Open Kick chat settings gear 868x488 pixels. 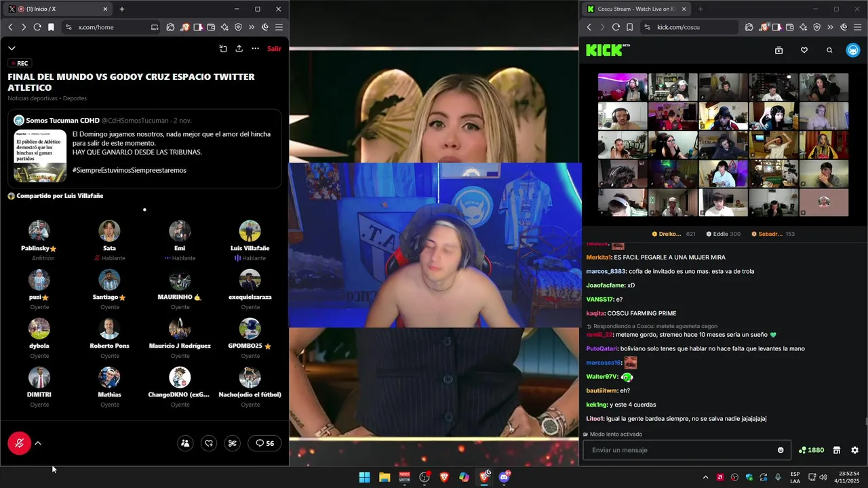(854, 450)
